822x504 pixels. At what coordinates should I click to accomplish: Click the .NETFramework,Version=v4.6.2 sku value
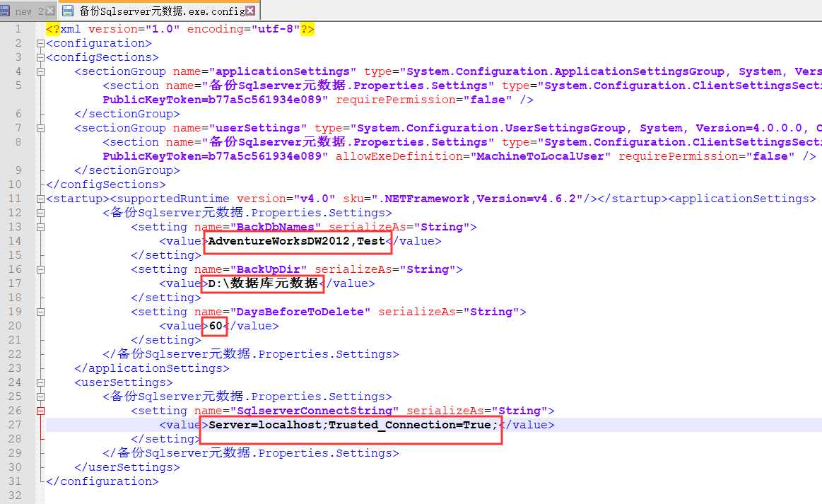tap(477, 199)
